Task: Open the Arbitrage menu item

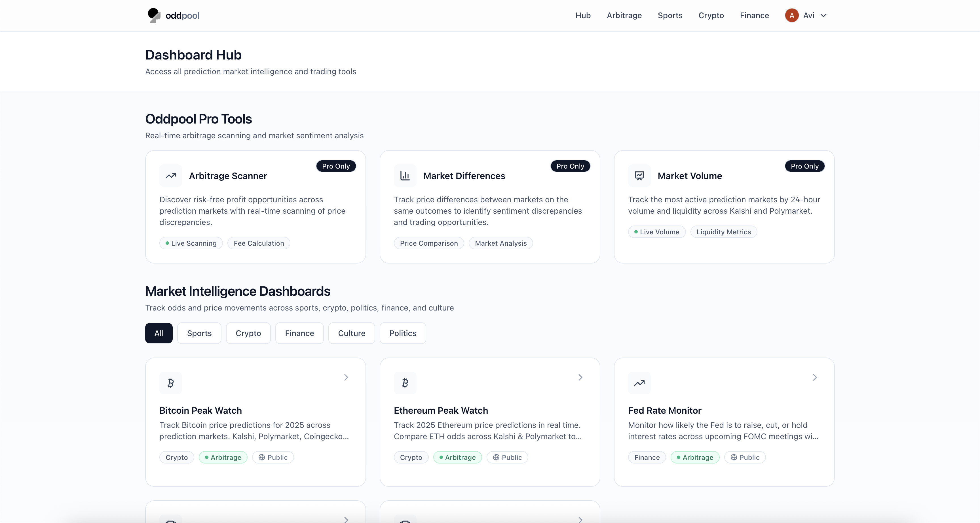Action: (624, 16)
